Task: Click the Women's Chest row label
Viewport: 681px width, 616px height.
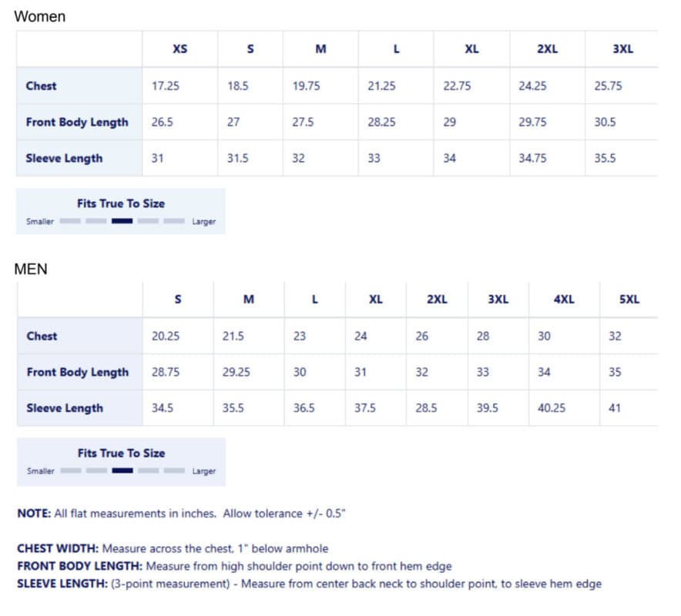Action: click(42, 86)
